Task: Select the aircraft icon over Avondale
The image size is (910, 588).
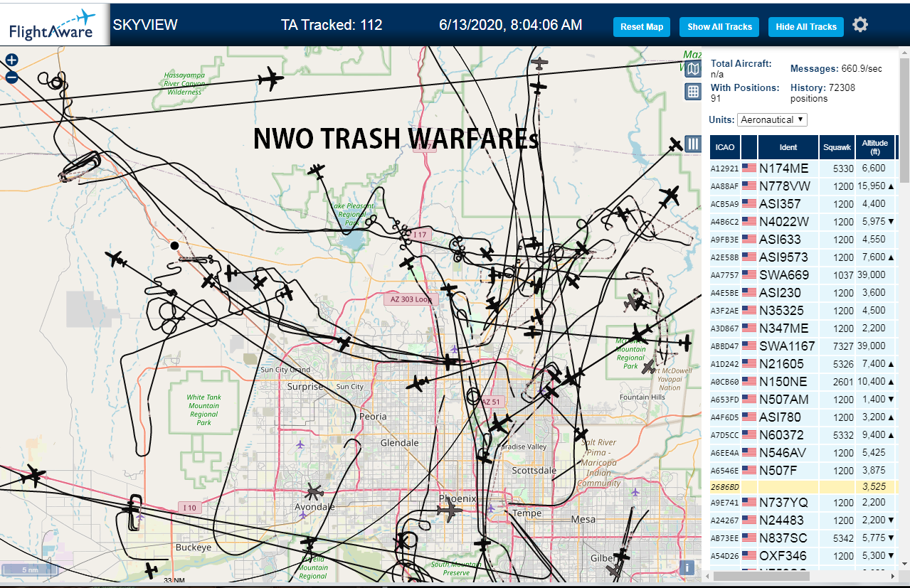Action: click(x=314, y=491)
